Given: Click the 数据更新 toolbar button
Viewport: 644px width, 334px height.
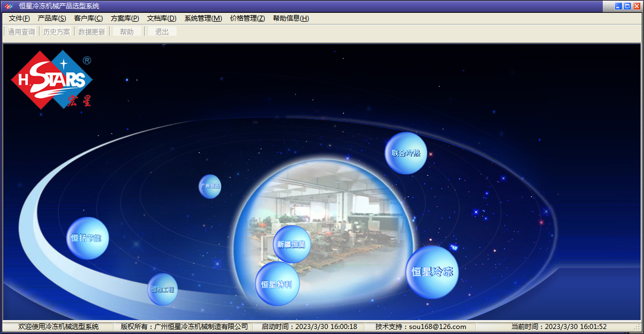Looking at the screenshot, I should 91,32.
